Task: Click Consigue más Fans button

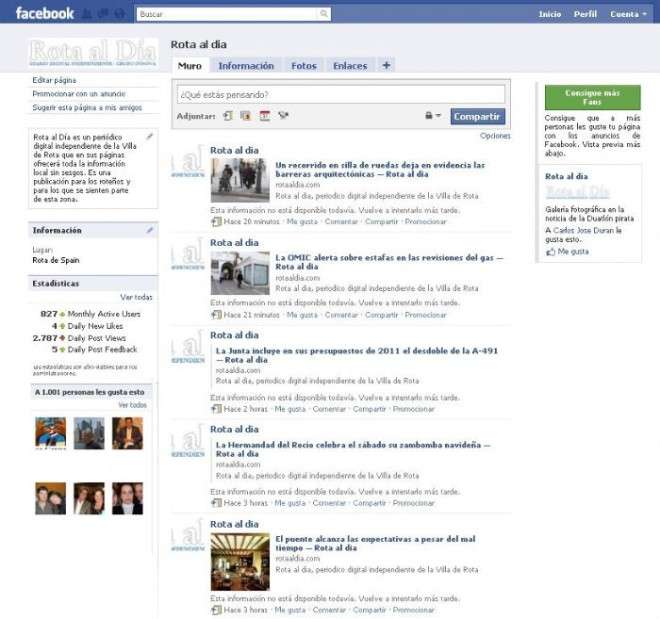Action: tap(592, 97)
